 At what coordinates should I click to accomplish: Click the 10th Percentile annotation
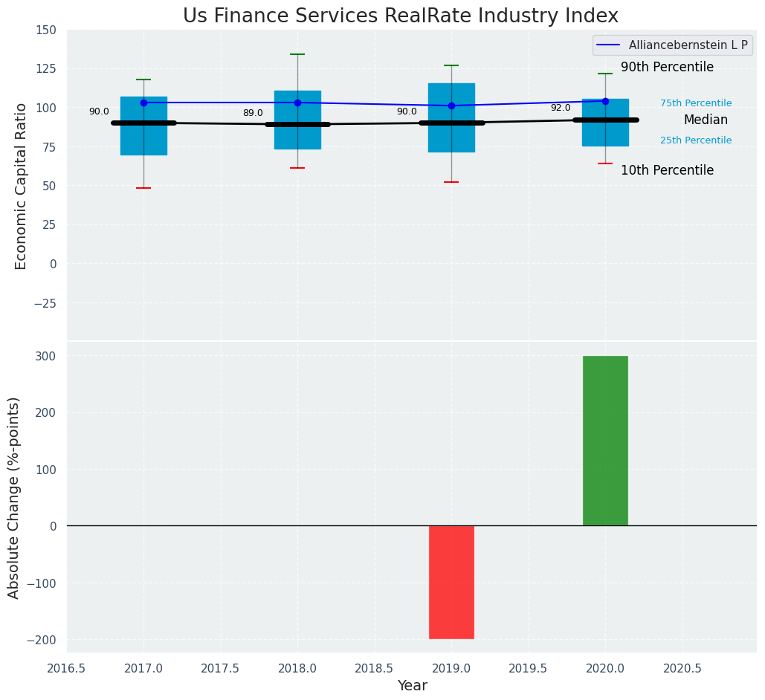[667, 170]
